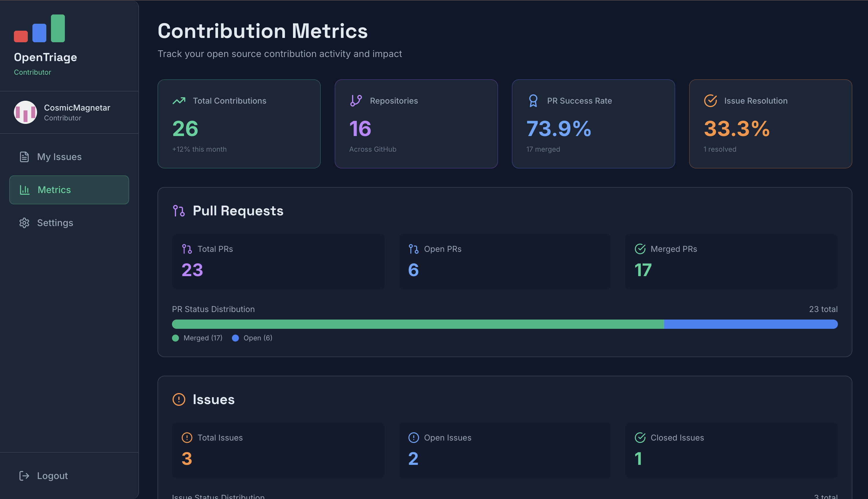Select the Metrics navigation item

69,190
